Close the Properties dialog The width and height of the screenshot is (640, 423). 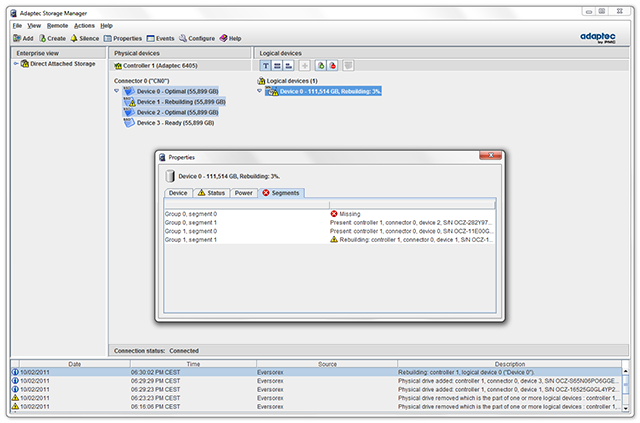pos(491,155)
